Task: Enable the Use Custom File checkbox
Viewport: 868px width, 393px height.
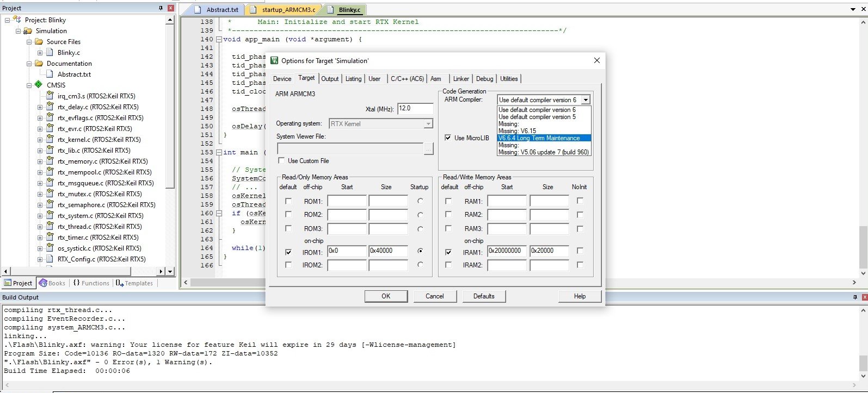Action: click(x=281, y=161)
